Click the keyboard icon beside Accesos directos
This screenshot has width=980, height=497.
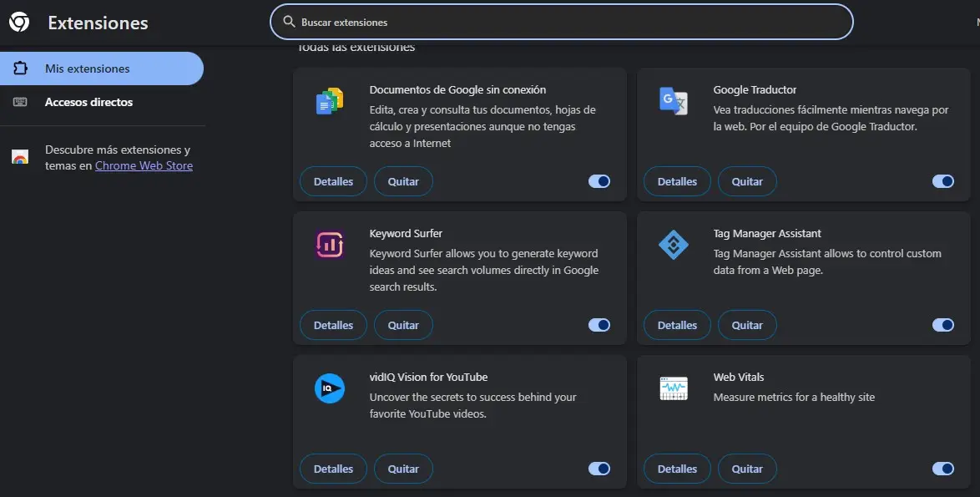click(x=20, y=102)
